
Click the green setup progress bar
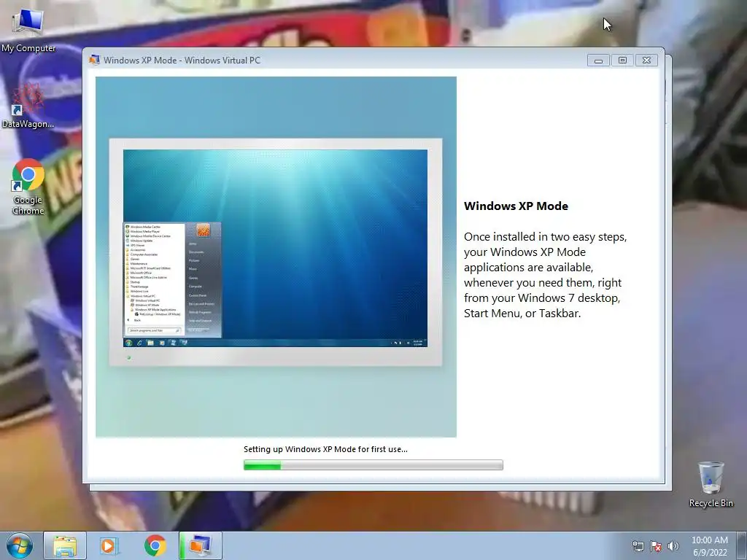tap(373, 464)
